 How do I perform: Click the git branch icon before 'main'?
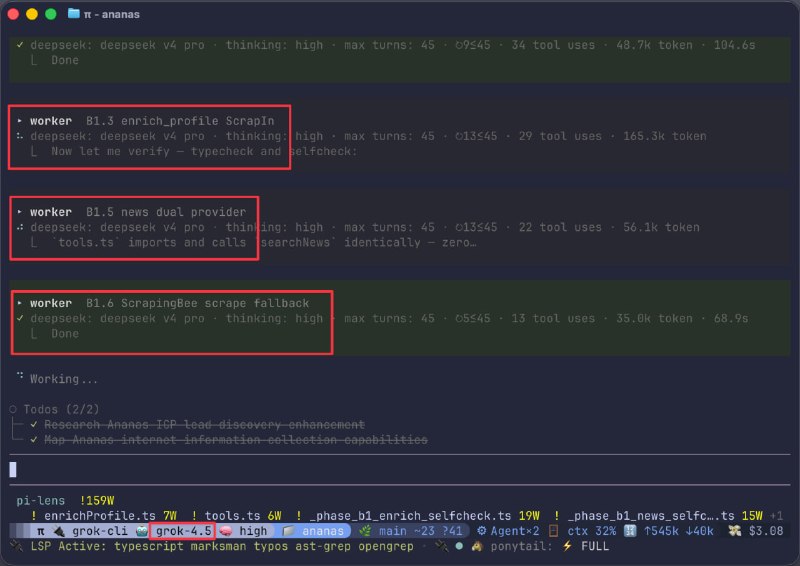click(x=365, y=531)
